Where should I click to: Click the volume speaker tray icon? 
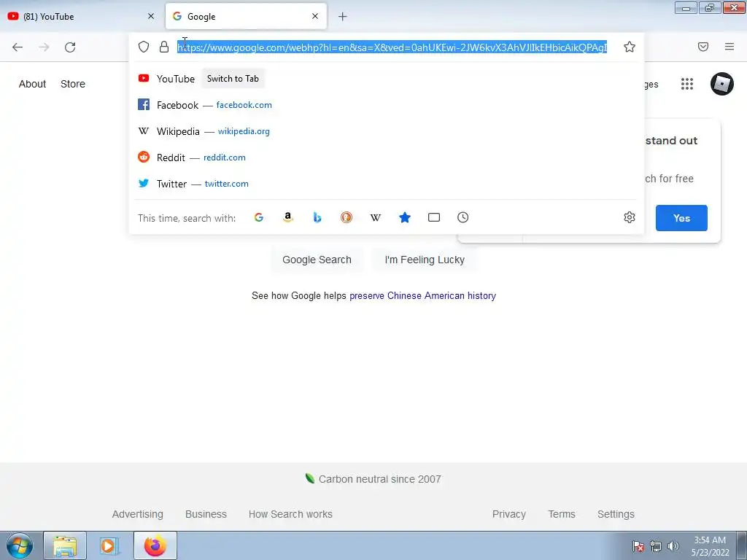tap(673, 546)
